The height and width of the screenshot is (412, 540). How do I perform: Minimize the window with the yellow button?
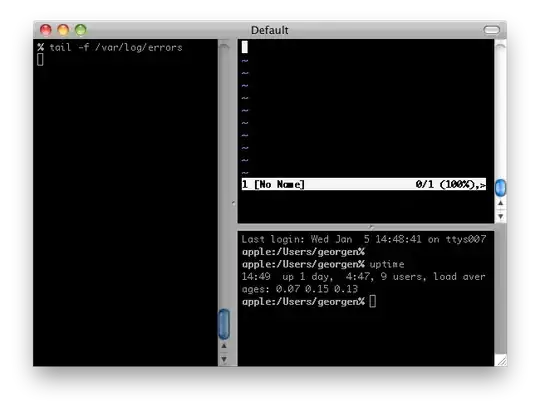point(63,30)
